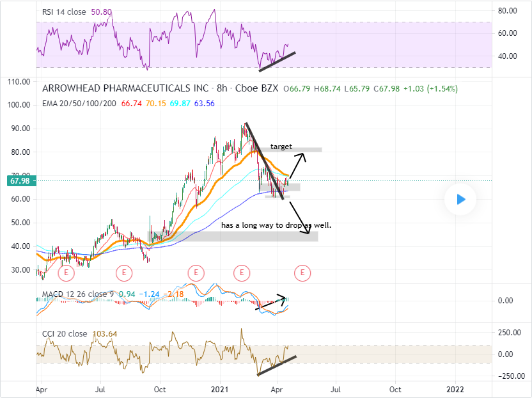
Task: Click the rightmost earnings E marker
Action: coord(302,273)
